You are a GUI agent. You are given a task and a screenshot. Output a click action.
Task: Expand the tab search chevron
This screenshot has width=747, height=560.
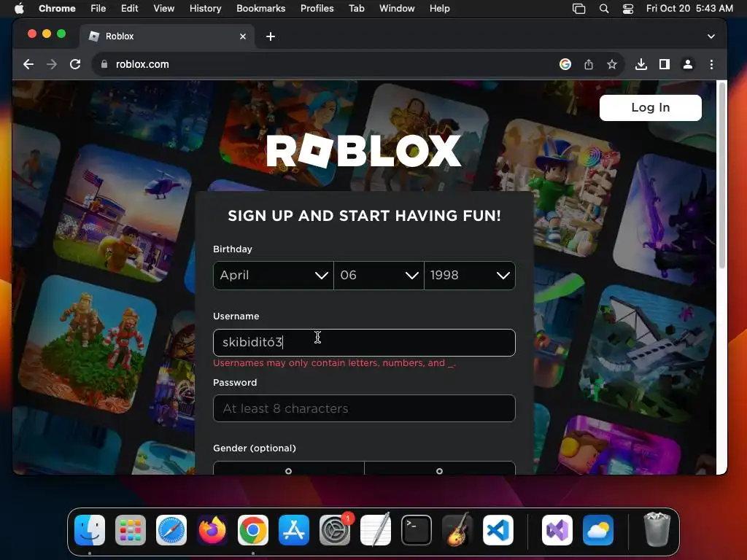[x=711, y=36]
